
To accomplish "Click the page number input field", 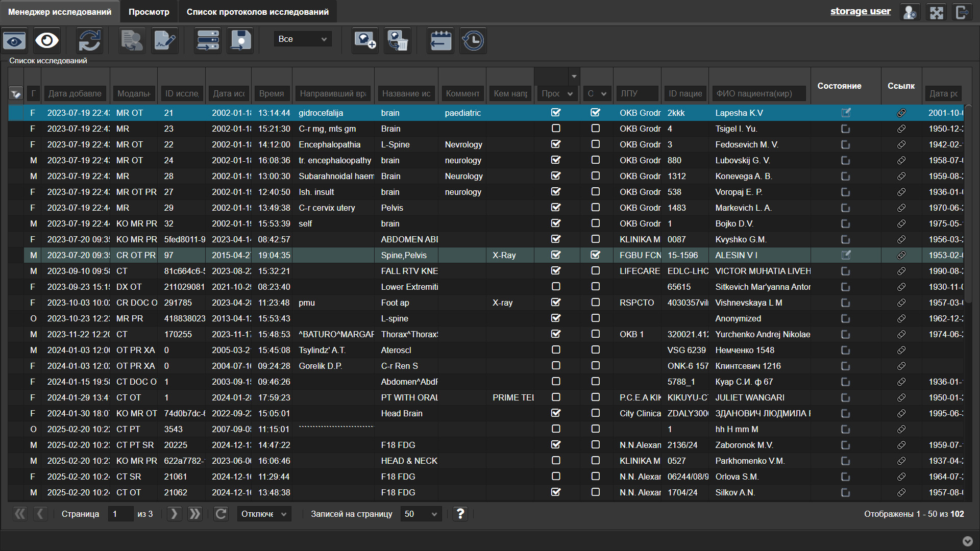I will pos(120,514).
